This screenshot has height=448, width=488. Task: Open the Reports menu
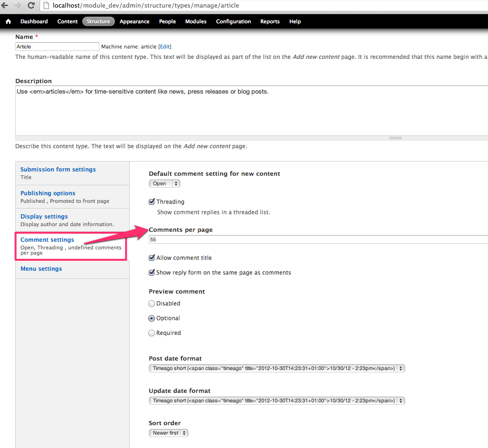click(270, 21)
